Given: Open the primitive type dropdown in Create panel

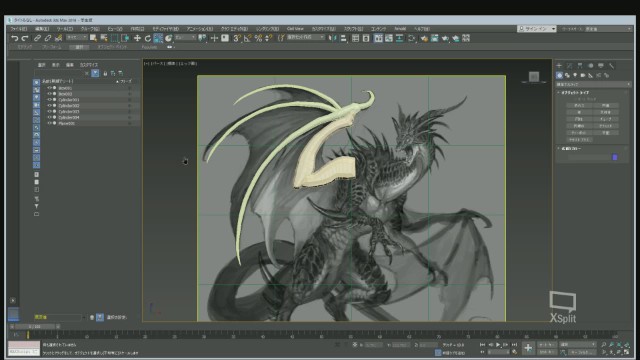Looking at the screenshot, I should point(593,84).
